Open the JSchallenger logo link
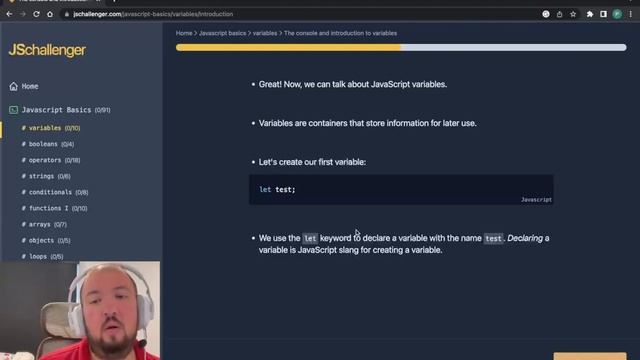Screen dimensions: 640x360 pyautogui.click(x=47, y=50)
